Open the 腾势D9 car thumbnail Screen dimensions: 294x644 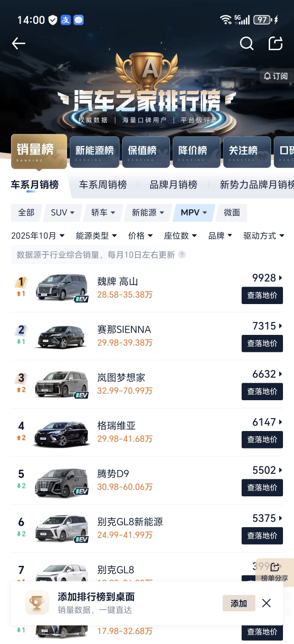click(x=61, y=482)
